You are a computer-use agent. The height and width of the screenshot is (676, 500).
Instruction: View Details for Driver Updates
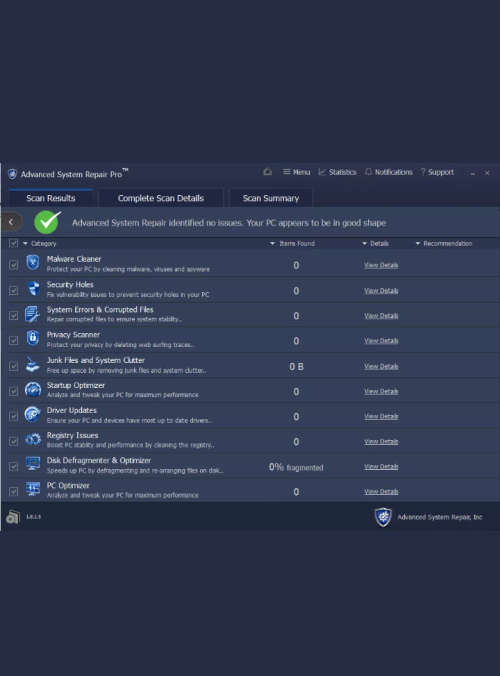381,416
